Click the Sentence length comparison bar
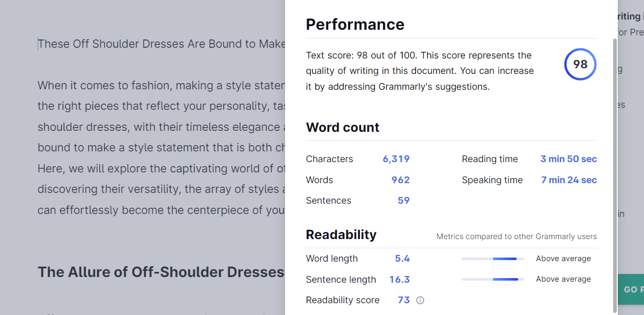Image resolution: width=644 pixels, height=315 pixels. 493,279
